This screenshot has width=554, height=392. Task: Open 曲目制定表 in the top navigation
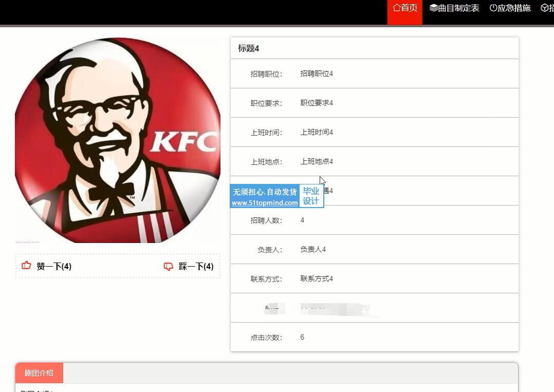point(454,8)
